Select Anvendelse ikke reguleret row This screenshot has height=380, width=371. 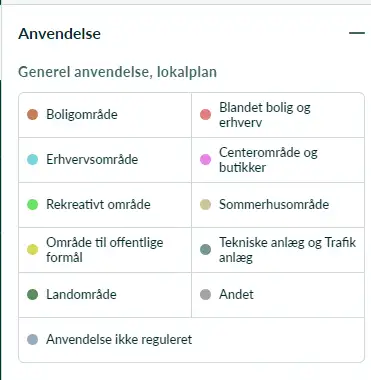[191, 340]
